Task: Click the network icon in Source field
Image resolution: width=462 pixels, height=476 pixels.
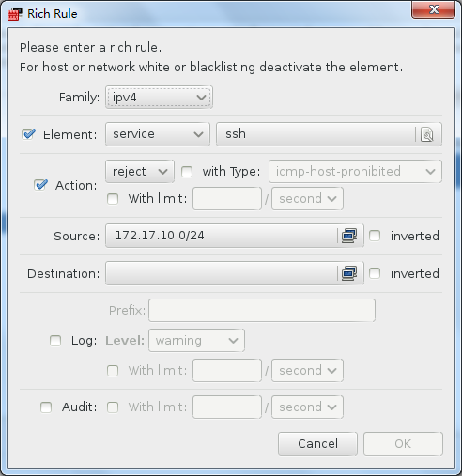Action: pos(349,236)
